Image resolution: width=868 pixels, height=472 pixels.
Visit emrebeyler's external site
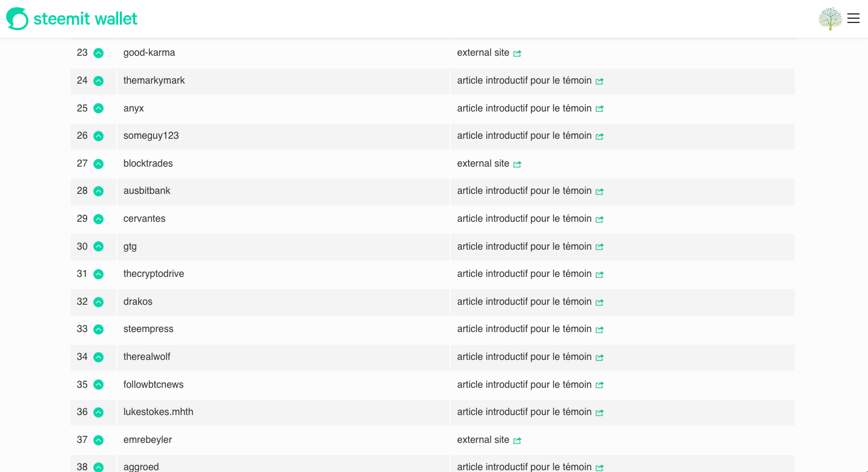489,440
